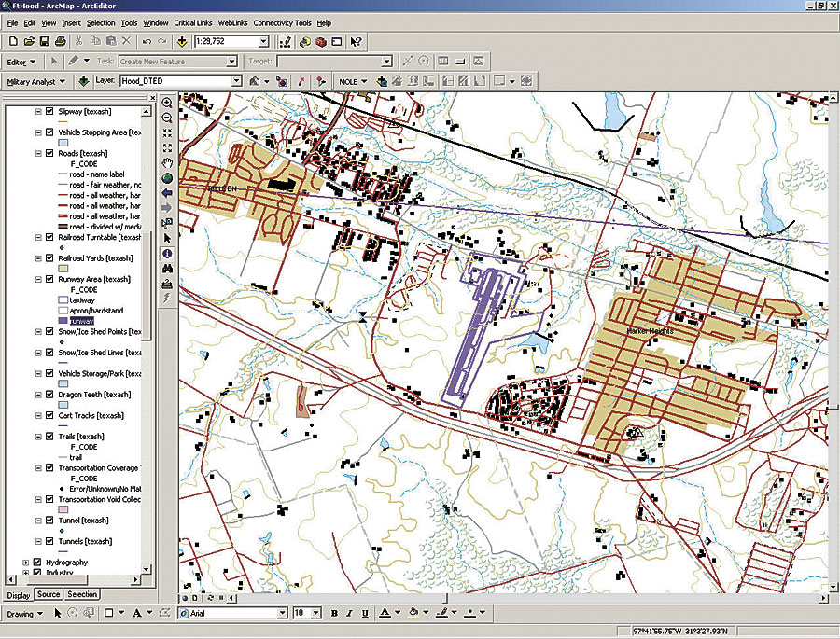The image size is (840, 639).
Task: Click the Full Extent globe icon
Action: (x=167, y=177)
